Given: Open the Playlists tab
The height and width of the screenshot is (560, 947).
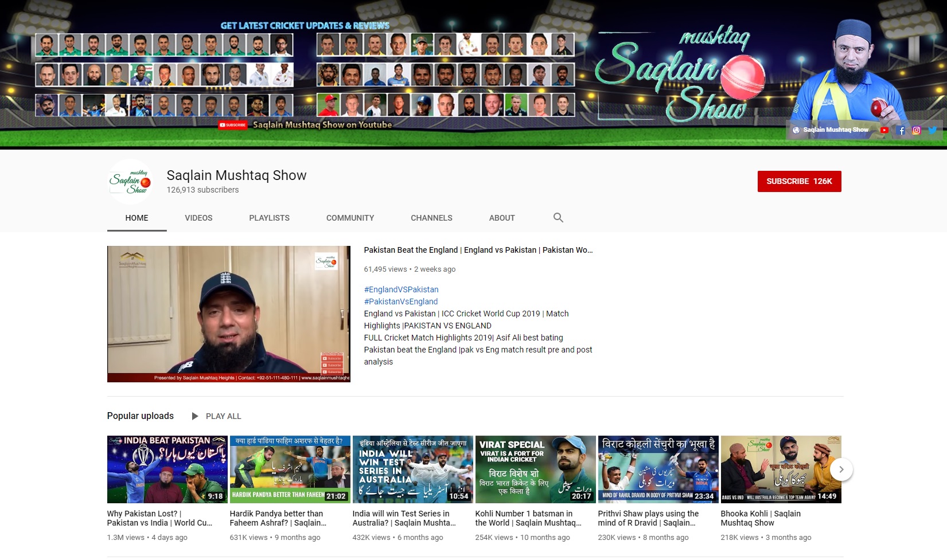Looking at the screenshot, I should [269, 218].
